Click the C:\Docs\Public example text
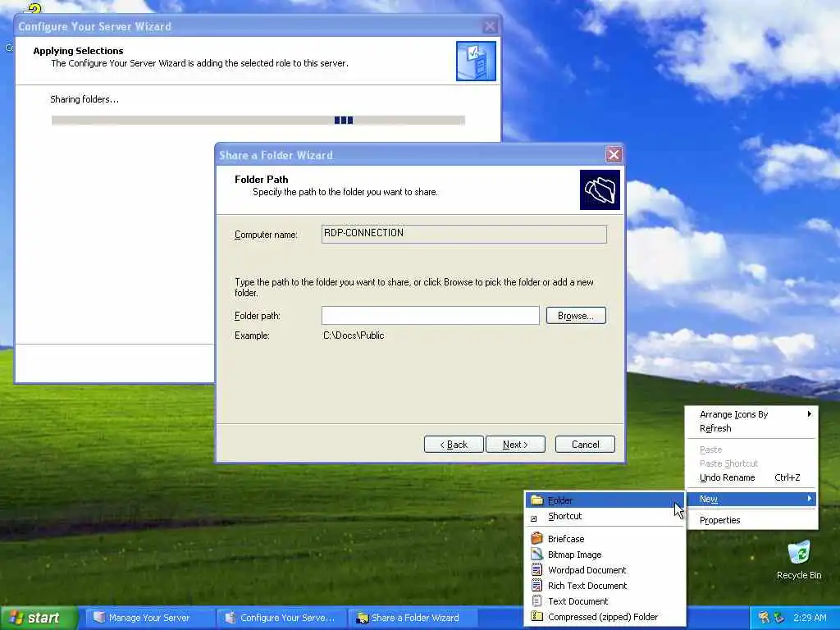The height and width of the screenshot is (630, 840). click(354, 336)
